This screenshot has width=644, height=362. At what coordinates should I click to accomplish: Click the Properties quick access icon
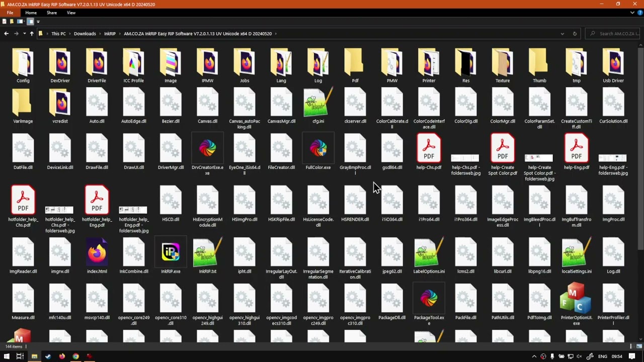click(x=5, y=22)
